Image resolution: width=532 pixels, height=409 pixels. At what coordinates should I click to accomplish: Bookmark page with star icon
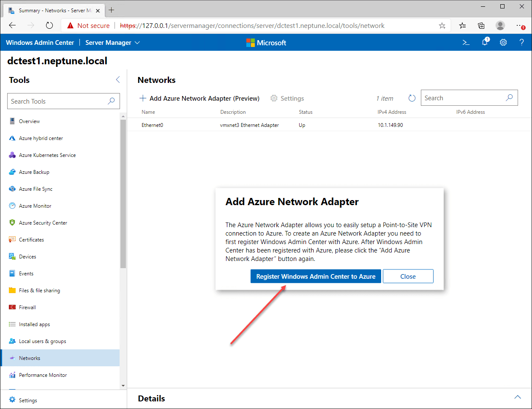pyautogui.click(x=442, y=26)
